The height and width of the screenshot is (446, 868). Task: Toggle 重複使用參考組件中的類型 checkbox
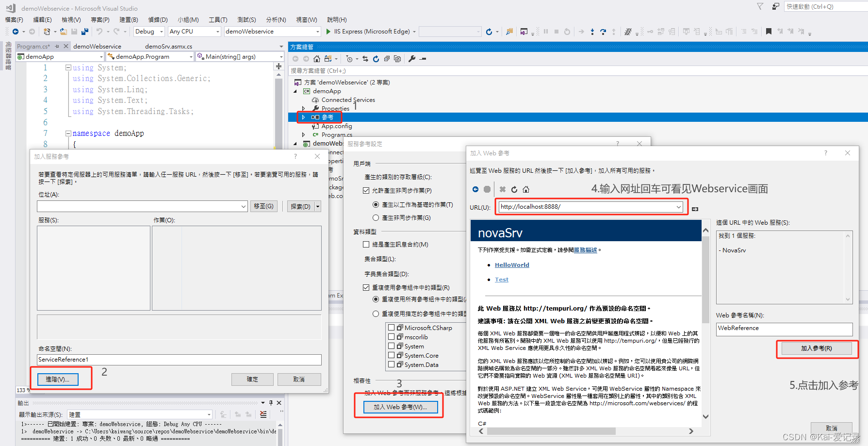(x=366, y=287)
